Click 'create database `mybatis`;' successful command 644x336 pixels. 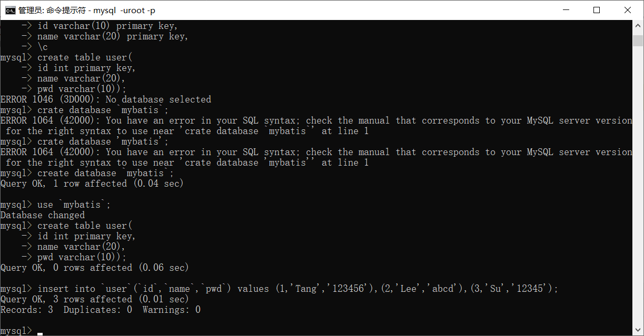pos(105,173)
